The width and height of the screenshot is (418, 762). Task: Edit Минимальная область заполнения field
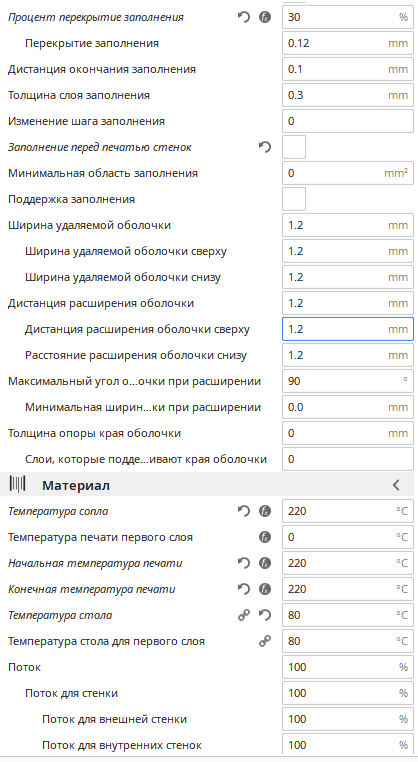[x=348, y=173]
